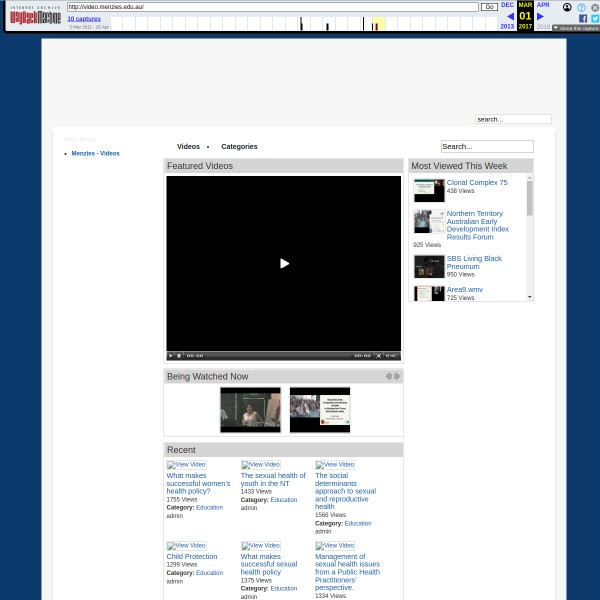Share capture on Twitter

[594, 18]
